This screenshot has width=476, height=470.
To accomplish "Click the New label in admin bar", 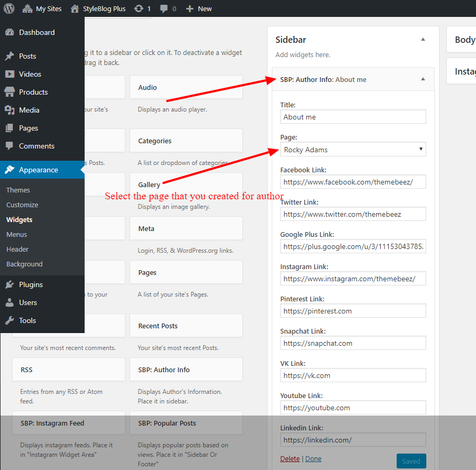I will tap(205, 9).
